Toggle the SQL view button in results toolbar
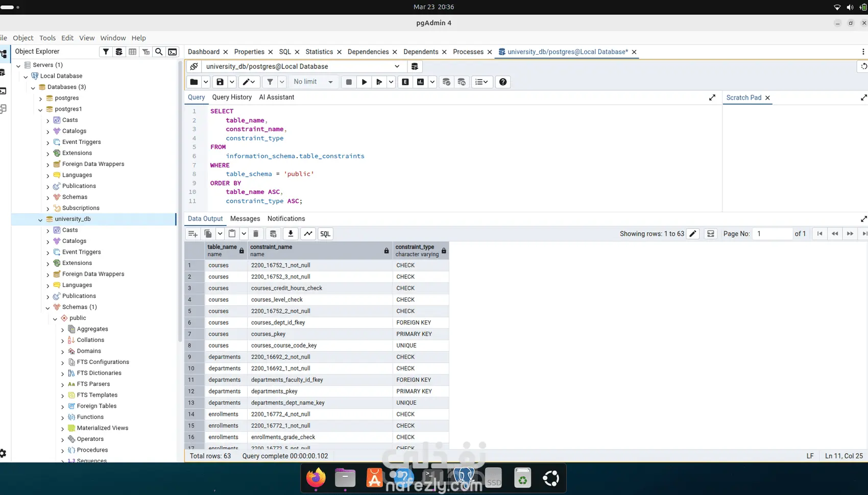This screenshot has width=868, height=495. [x=325, y=234]
